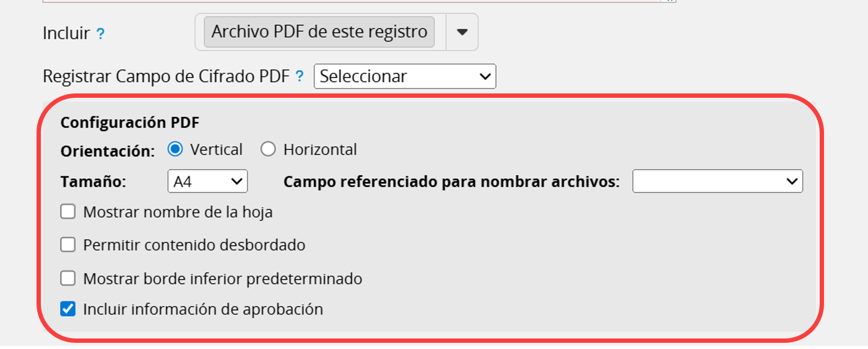
Task: Click the Incluir field label text
Action: pos(66,33)
